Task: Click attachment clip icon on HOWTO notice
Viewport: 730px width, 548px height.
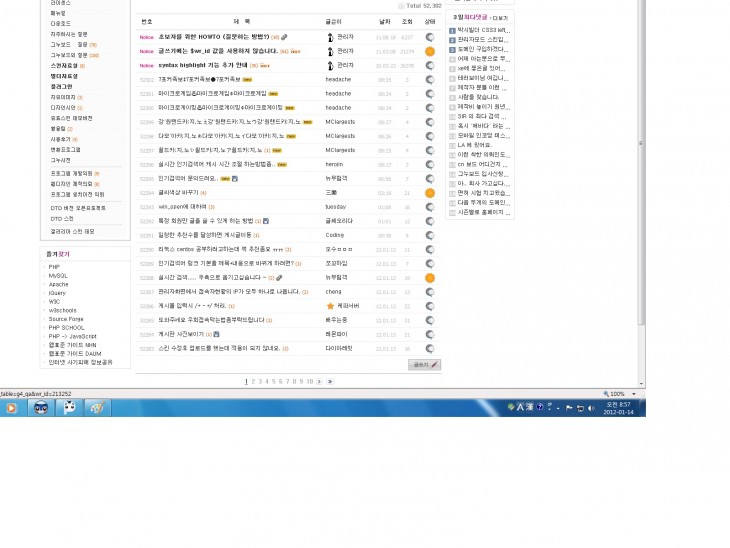Action: point(284,37)
